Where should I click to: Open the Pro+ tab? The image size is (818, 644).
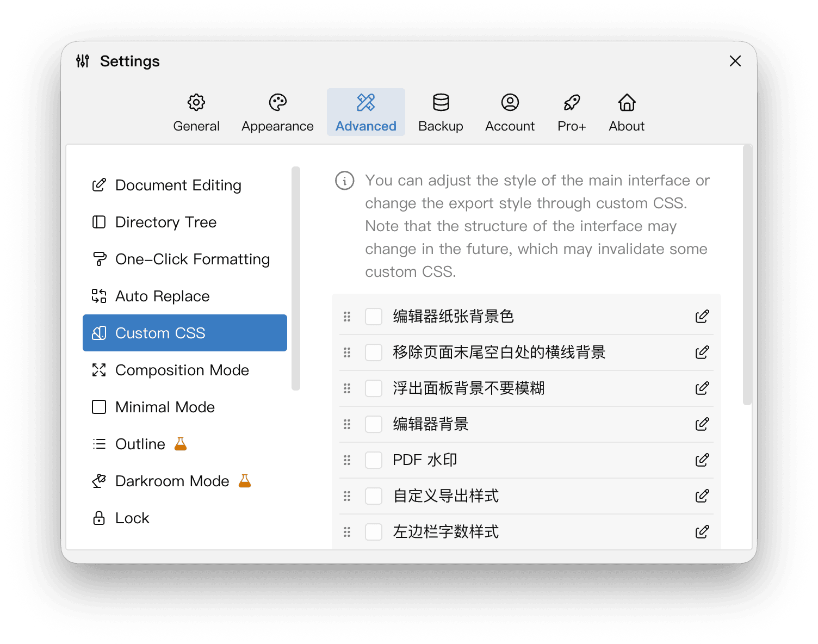point(572,113)
